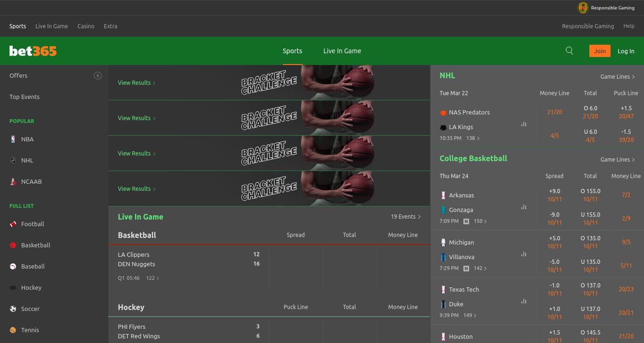Open stats icon for Arkansas vs Gonzaga

coord(524,207)
